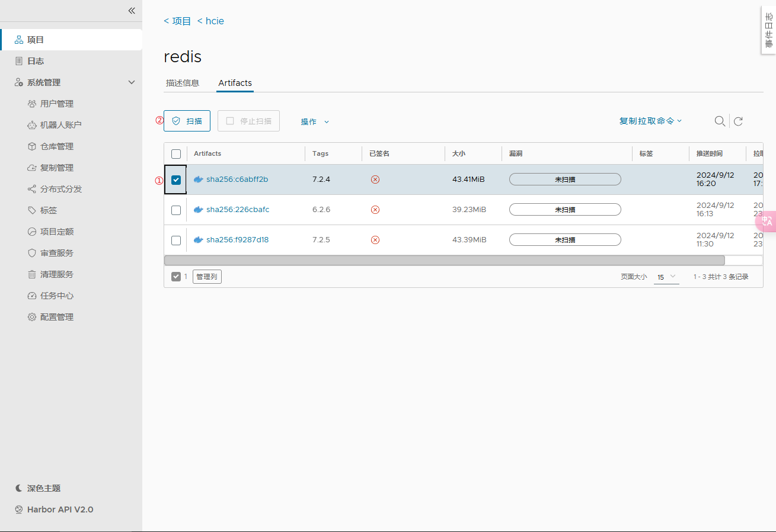Image resolution: width=776 pixels, height=532 pixels.
Task: Check the sha256:f9287d18 row checkbox
Action: [176, 240]
